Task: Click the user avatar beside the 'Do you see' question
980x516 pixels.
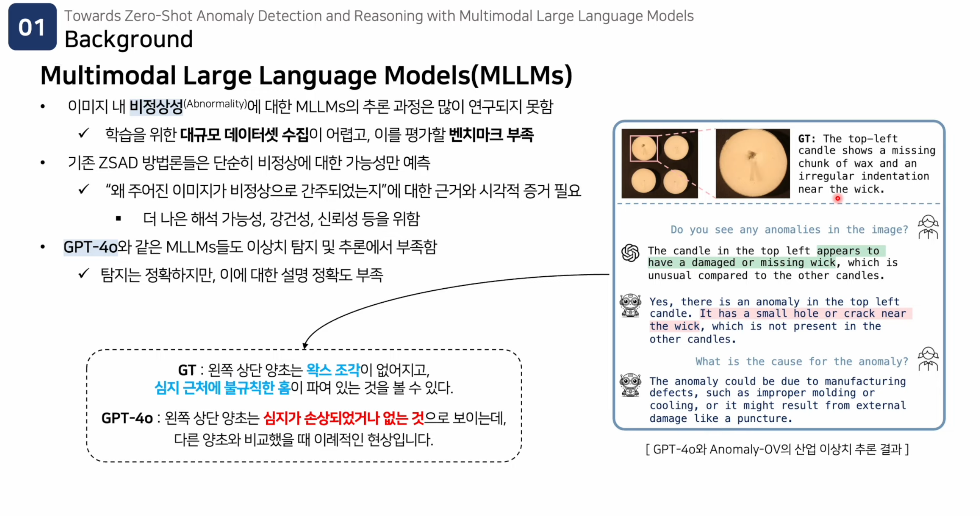Action: [928, 227]
